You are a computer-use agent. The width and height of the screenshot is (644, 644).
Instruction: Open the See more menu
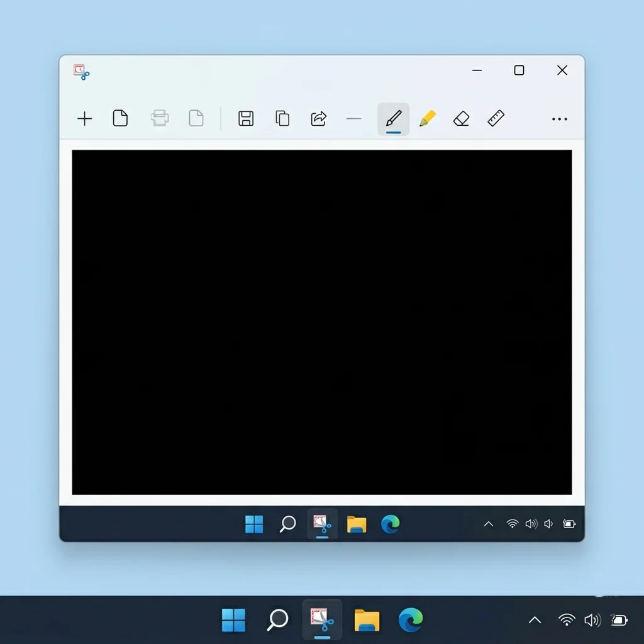click(x=559, y=119)
